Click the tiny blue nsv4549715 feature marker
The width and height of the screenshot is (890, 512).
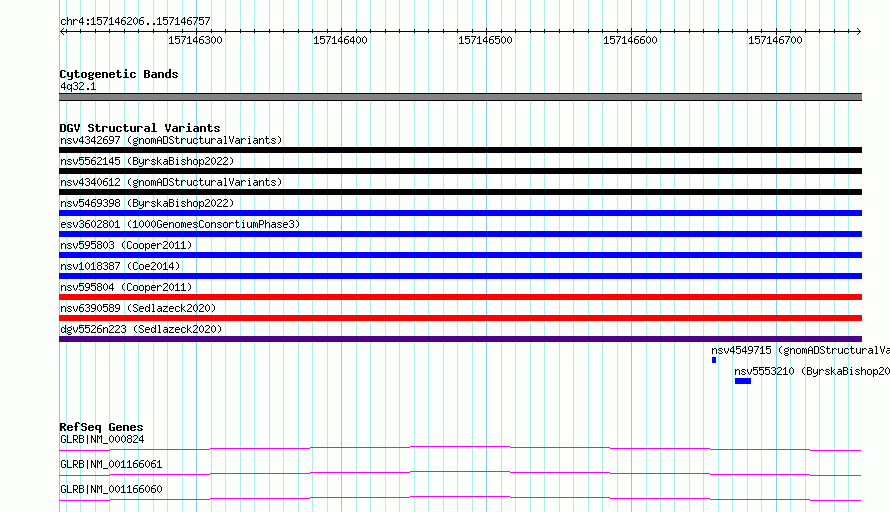point(714,360)
